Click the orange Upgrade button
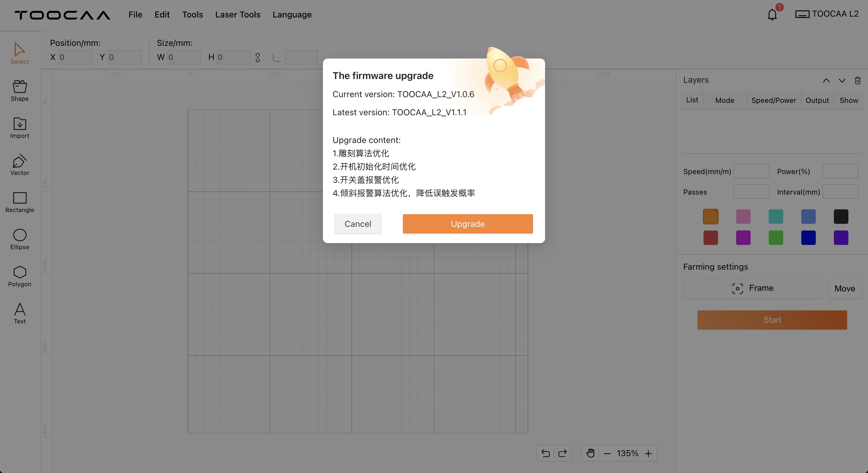The image size is (868, 473). [468, 224]
